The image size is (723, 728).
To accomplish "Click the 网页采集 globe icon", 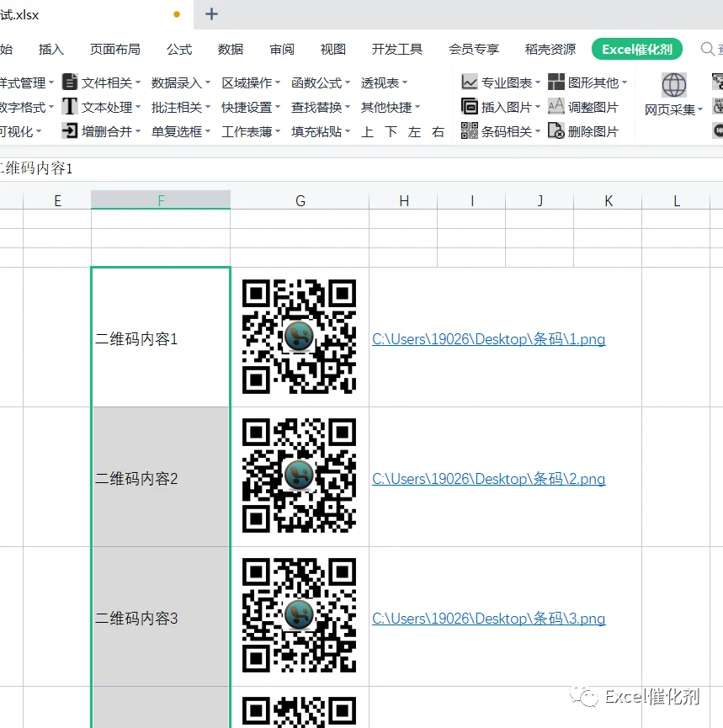I will pyautogui.click(x=674, y=86).
